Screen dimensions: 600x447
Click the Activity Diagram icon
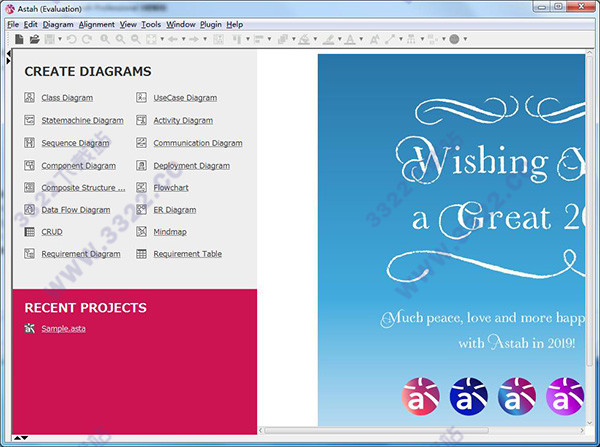click(x=141, y=120)
